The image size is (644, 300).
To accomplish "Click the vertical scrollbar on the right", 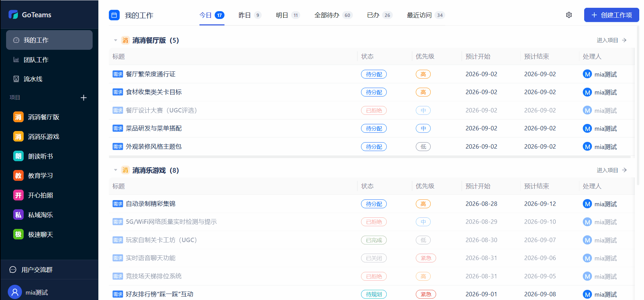I will (x=638, y=105).
